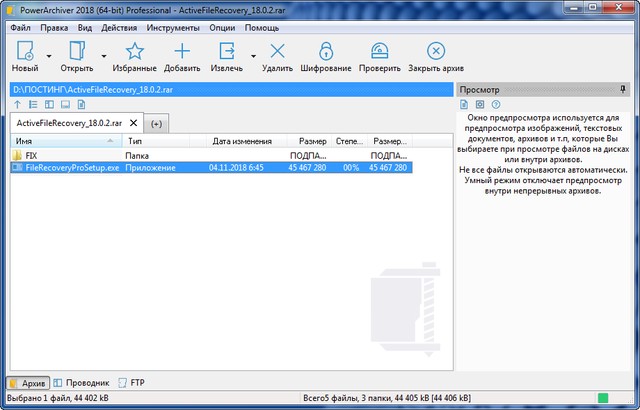Expand the Открыть dropdown arrow

coord(103,55)
